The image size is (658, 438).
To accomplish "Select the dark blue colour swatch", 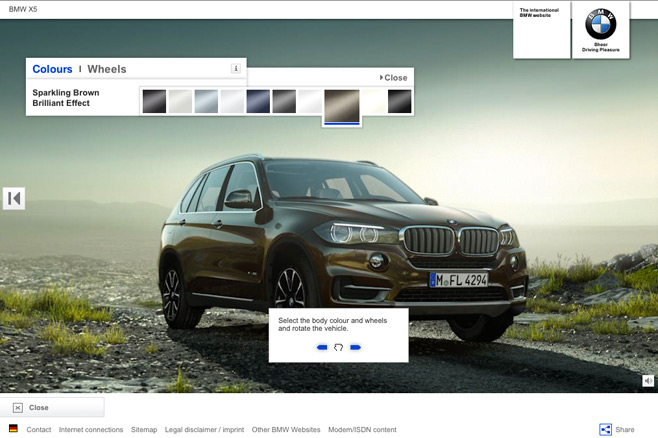I will coord(258,101).
